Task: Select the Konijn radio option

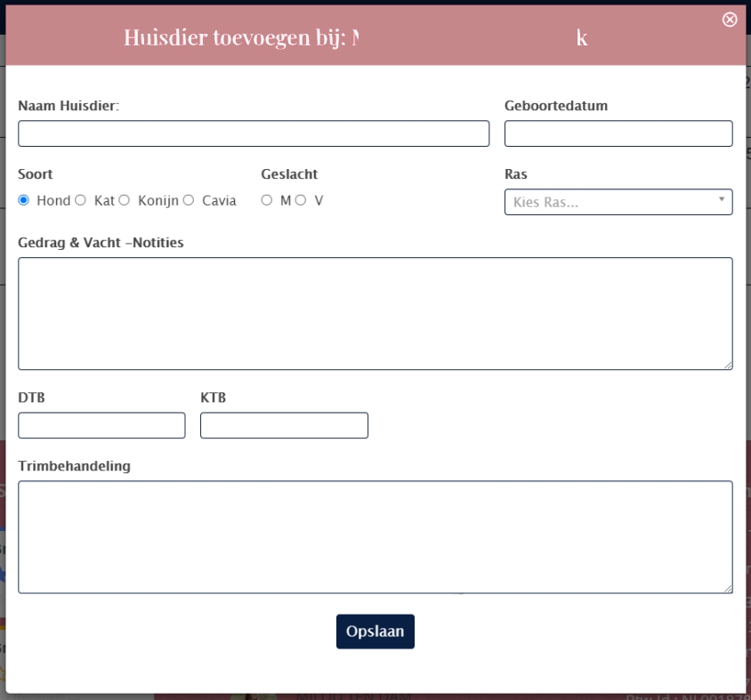Action: (125, 201)
